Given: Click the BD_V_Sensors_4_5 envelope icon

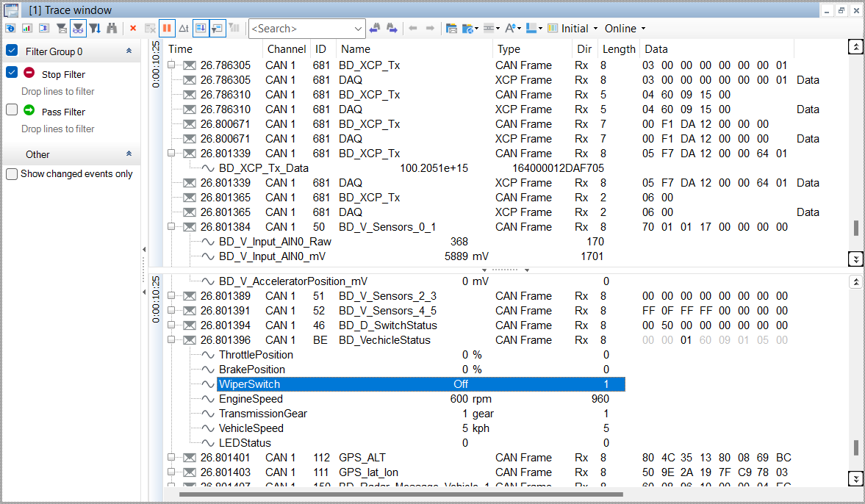Looking at the screenshot, I should coord(189,311).
